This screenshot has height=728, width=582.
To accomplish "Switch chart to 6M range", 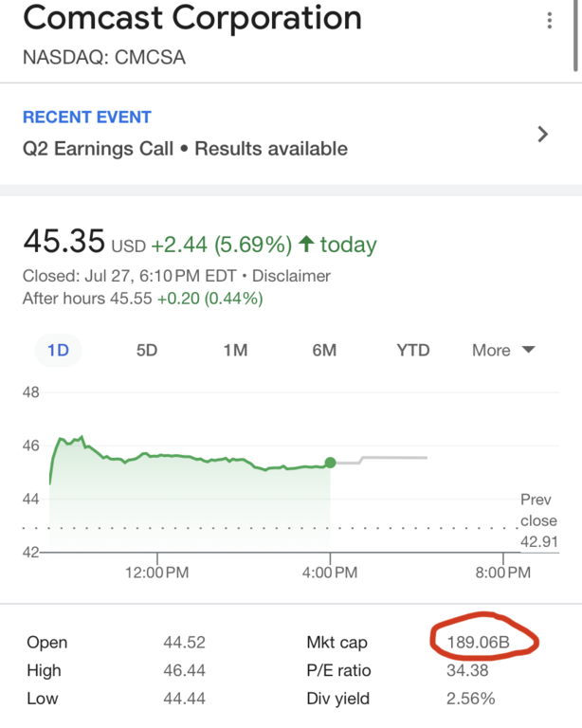I will [324, 350].
